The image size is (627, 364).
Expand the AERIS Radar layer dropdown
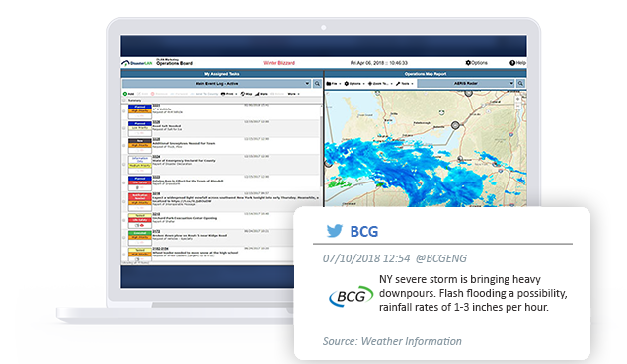511,83
